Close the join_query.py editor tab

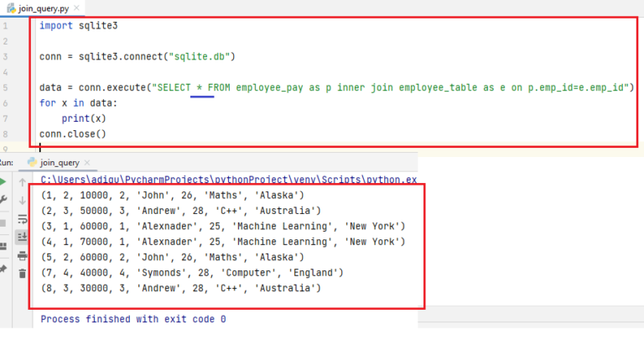pyautogui.click(x=76, y=8)
